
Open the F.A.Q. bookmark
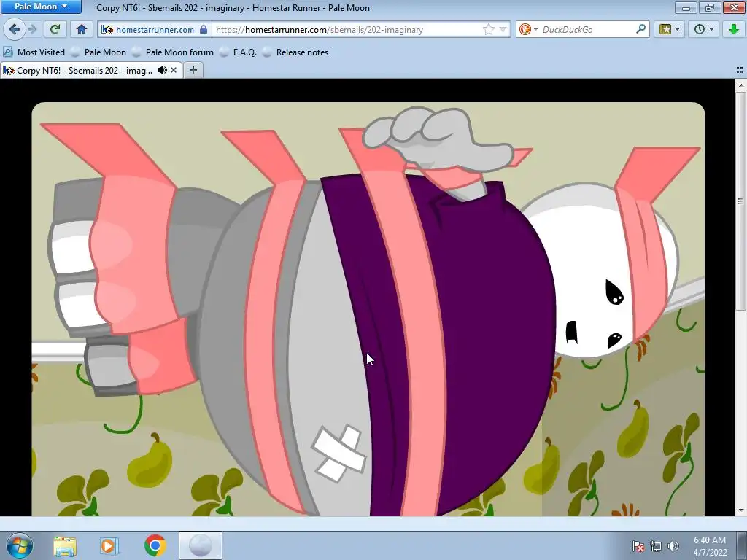pyautogui.click(x=239, y=52)
